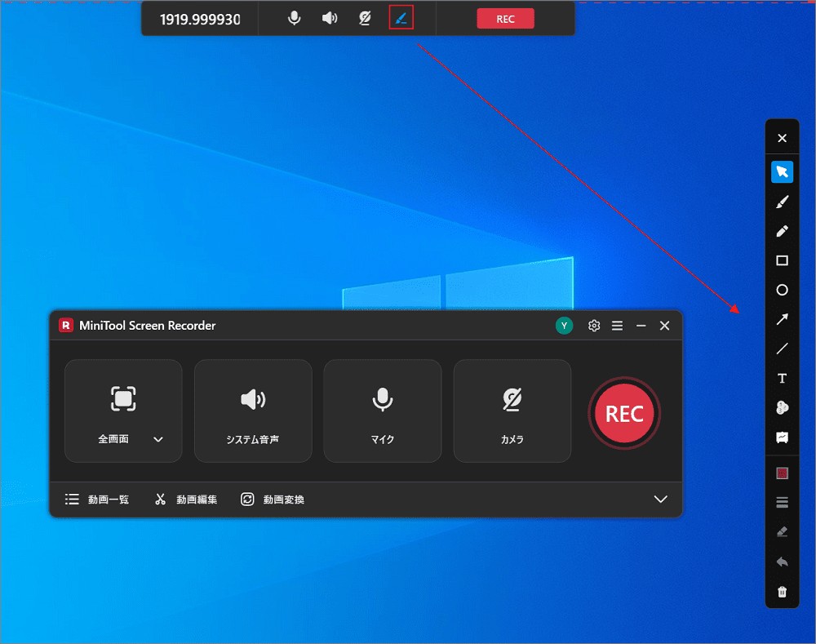
Task: Click the trash icon to clear annotations
Action: coord(782,590)
